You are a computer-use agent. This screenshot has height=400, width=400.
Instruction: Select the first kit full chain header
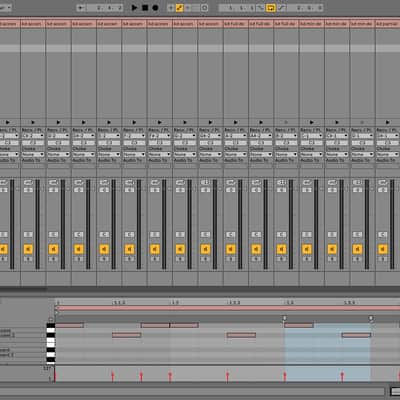click(236, 24)
